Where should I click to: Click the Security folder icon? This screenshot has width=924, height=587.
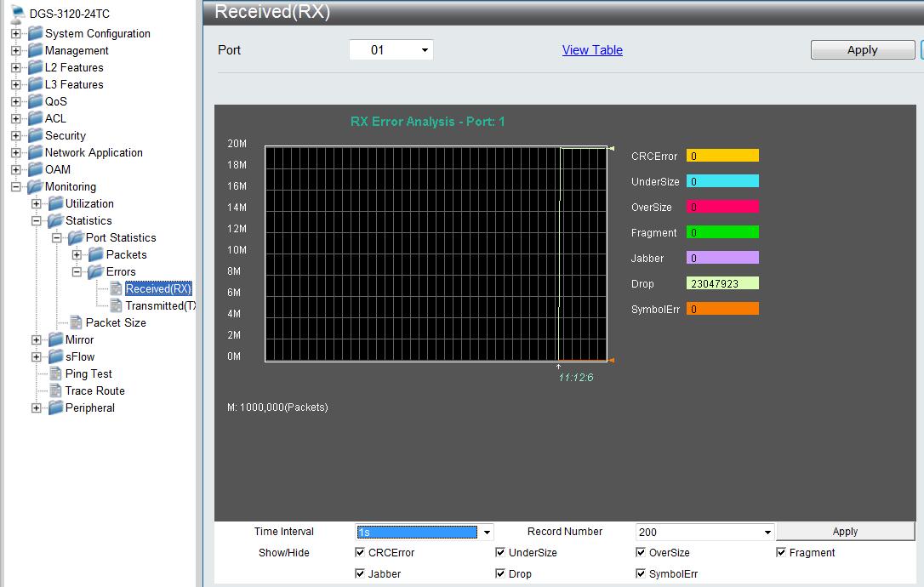35,135
